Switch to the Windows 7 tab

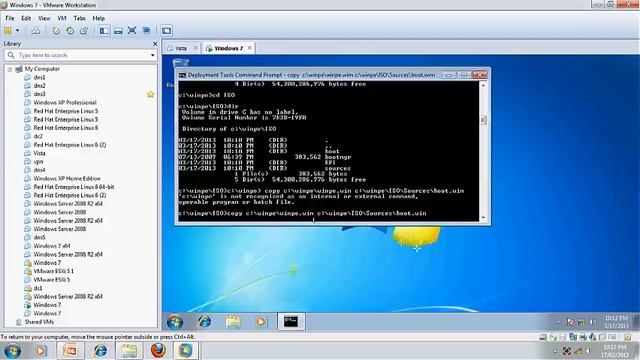click(x=229, y=48)
